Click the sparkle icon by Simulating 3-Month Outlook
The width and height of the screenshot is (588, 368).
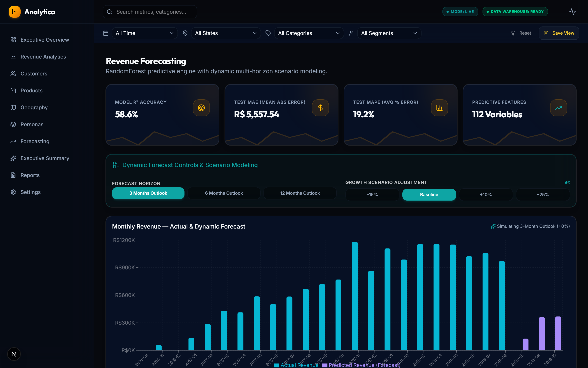493,226
